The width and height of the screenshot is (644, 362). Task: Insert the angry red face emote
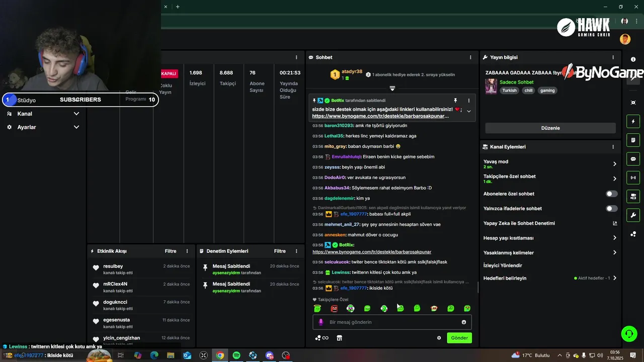[x=334, y=308]
